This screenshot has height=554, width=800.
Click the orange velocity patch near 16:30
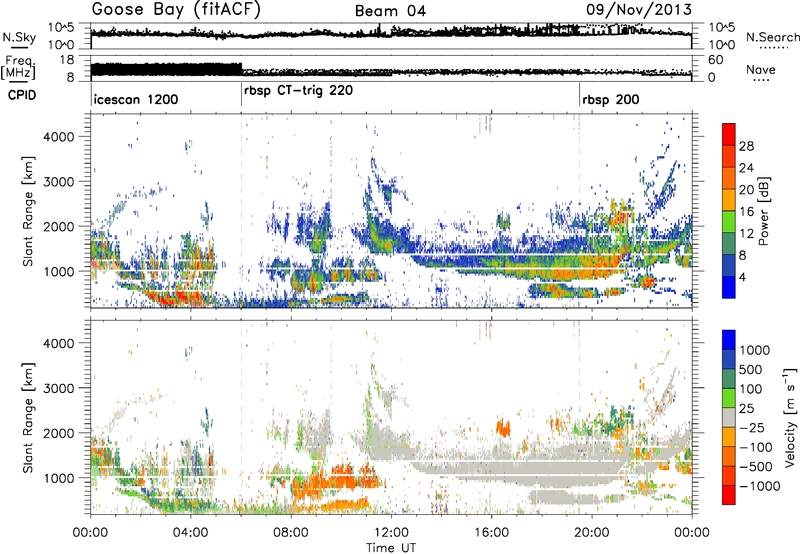[504, 427]
